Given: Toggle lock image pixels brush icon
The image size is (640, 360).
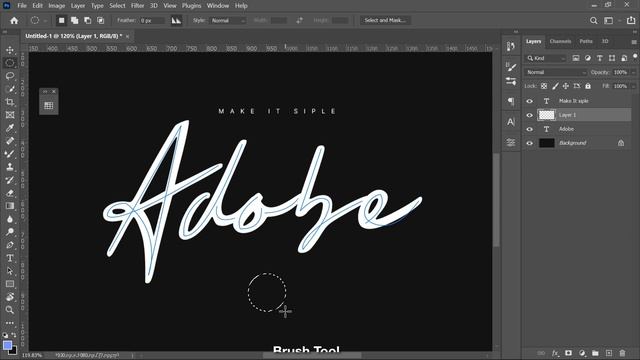Looking at the screenshot, I should coord(555,86).
